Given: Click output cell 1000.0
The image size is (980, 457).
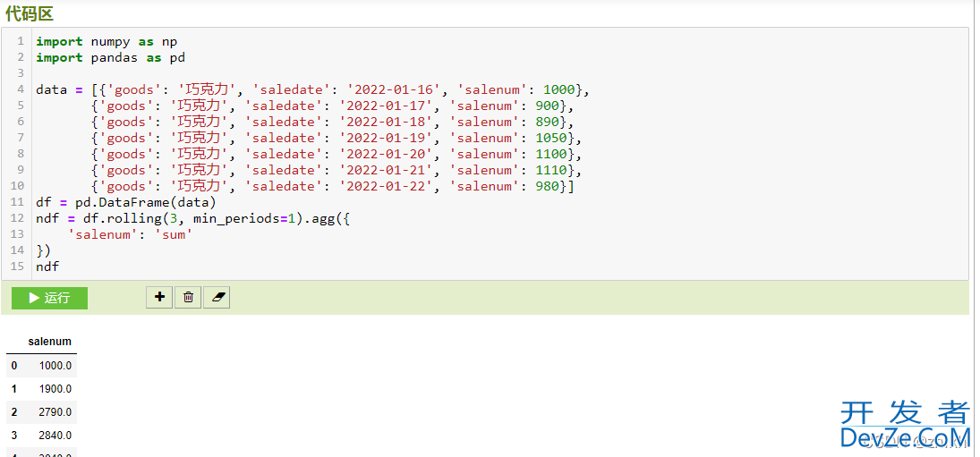Looking at the screenshot, I should [x=55, y=365].
